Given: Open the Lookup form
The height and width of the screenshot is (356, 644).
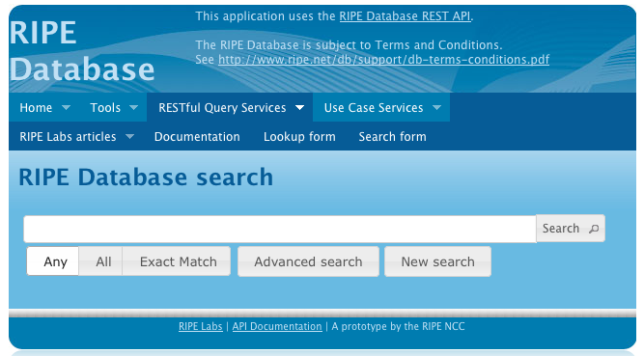Looking at the screenshot, I should [x=299, y=136].
